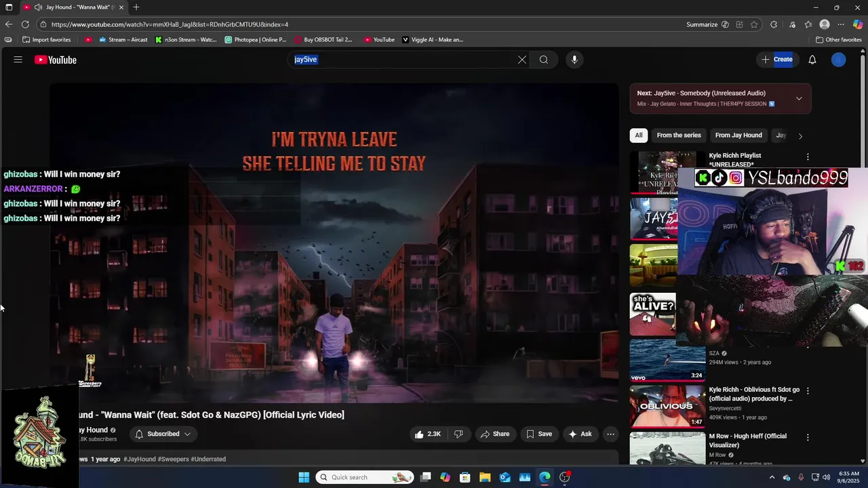Go to YouTube home via logo
The width and height of the screenshot is (868, 488).
click(56, 60)
